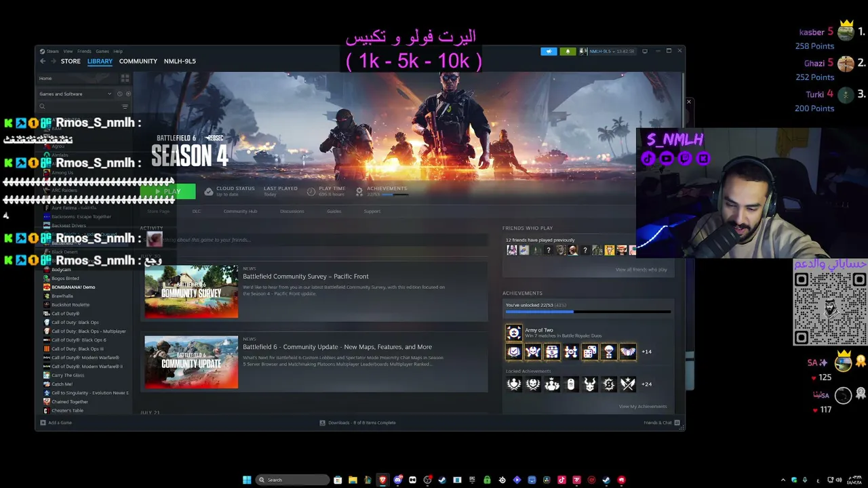Open the Friends menu
The width and height of the screenshot is (868, 488).
pyautogui.click(x=84, y=52)
